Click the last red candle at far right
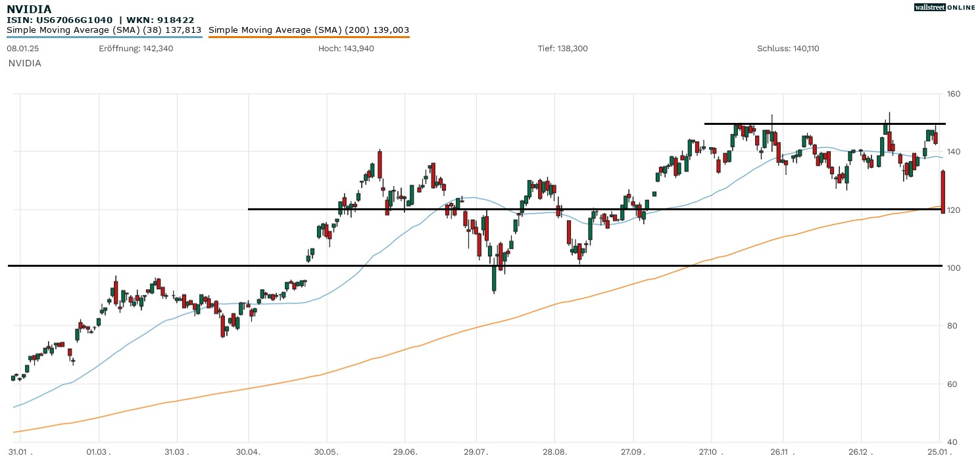Image resolution: width=980 pixels, height=456 pixels. (x=943, y=192)
